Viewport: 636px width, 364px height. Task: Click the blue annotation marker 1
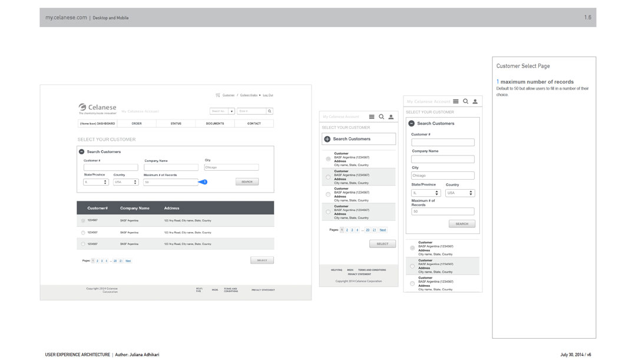[204, 182]
